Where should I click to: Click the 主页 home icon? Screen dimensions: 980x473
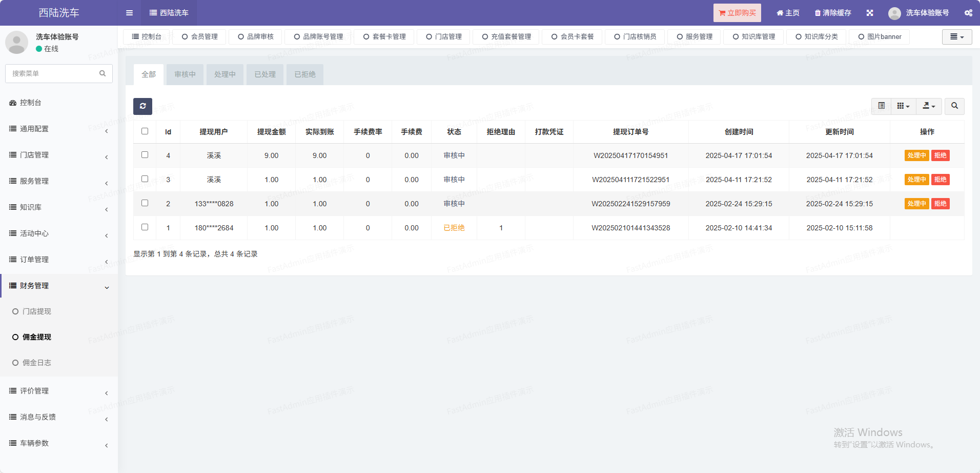tap(780, 13)
